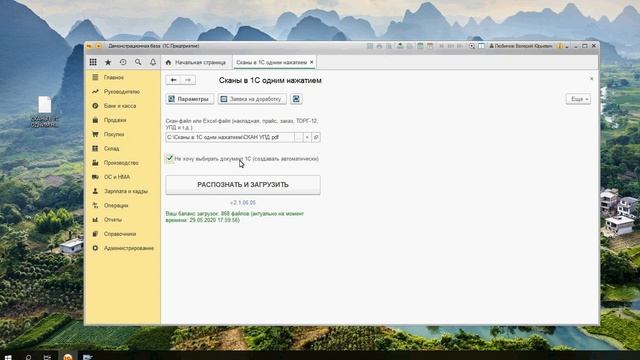Click the Параметры button
The height and width of the screenshot is (360, 640).
click(190, 99)
